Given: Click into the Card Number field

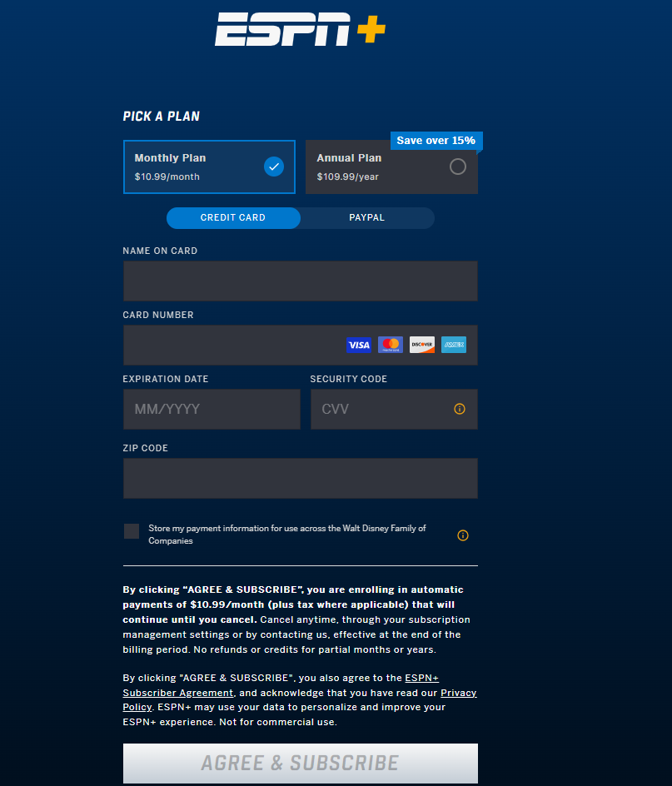Looking at the screenshot, I should [233, 345].
